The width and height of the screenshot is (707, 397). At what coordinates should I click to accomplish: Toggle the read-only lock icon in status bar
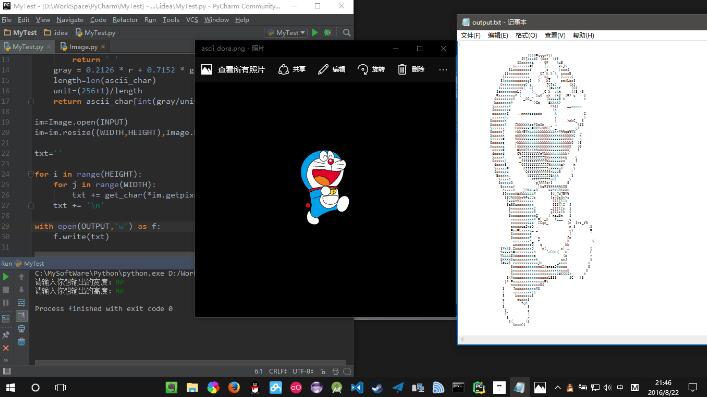(x=323, y=371)
